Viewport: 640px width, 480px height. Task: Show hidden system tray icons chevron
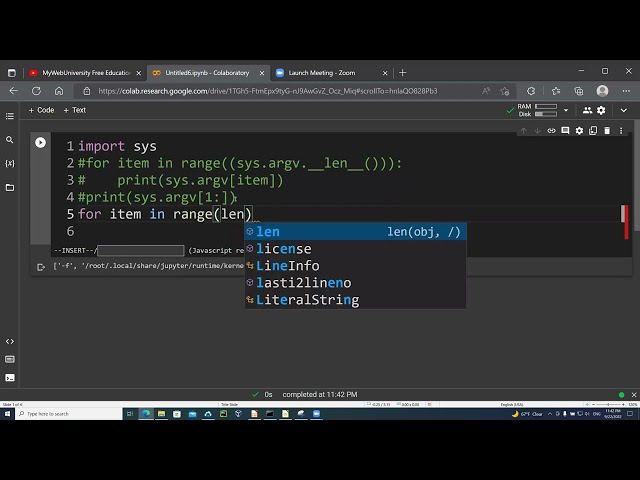click(x=550, y=414)
